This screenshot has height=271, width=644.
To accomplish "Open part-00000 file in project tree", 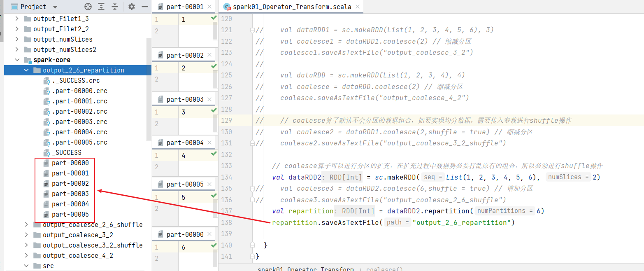I will click(x=70, y=163).
